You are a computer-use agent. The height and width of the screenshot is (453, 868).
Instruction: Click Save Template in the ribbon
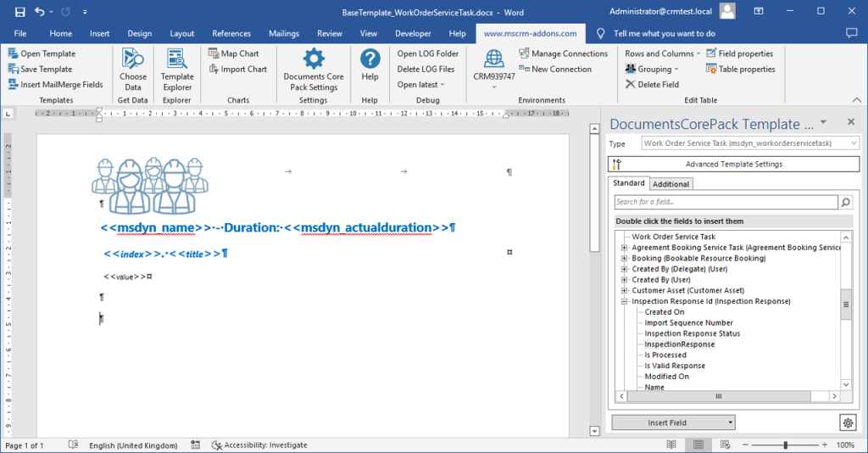click(x=40, y=70)
